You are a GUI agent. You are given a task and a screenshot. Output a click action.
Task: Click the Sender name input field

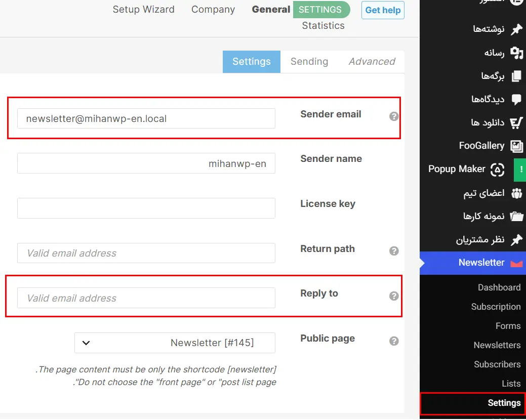point(146,163)
